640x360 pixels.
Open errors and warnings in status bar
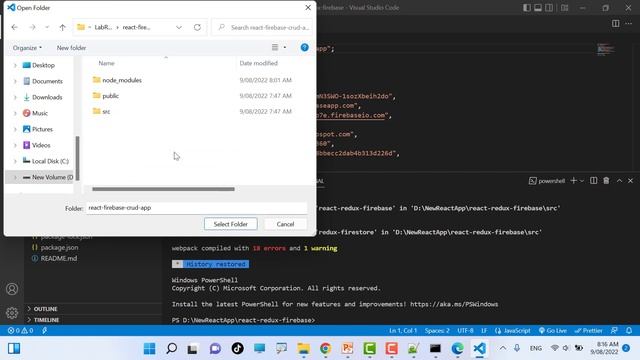[x=20, y=331]
